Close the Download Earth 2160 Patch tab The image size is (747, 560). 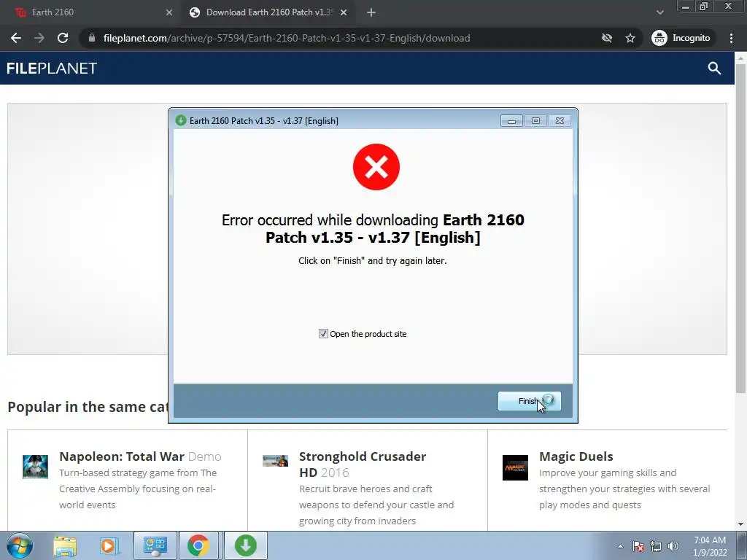pos(344,12)
